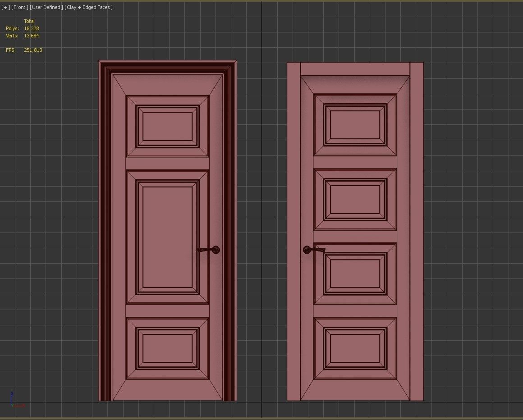Click the Polys count value 18 228

[x=32, y=28]
